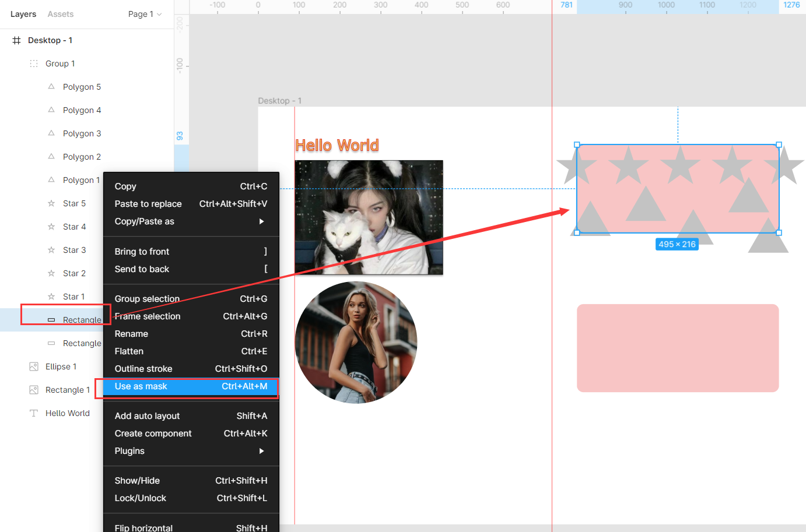This screenshot has height=532, width=806.
Task: Select the Star 3 star icon
Action: (51, 249)
